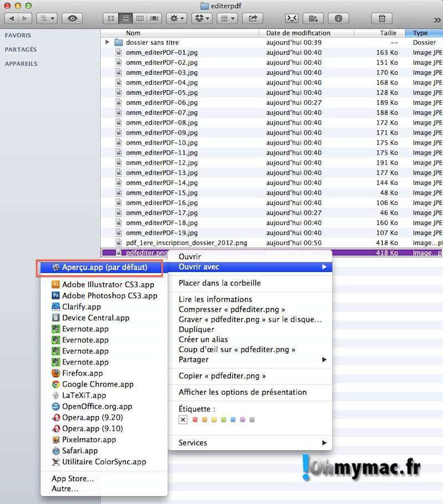
Task: Click the Google Chrome app icon
Action: 55,384
